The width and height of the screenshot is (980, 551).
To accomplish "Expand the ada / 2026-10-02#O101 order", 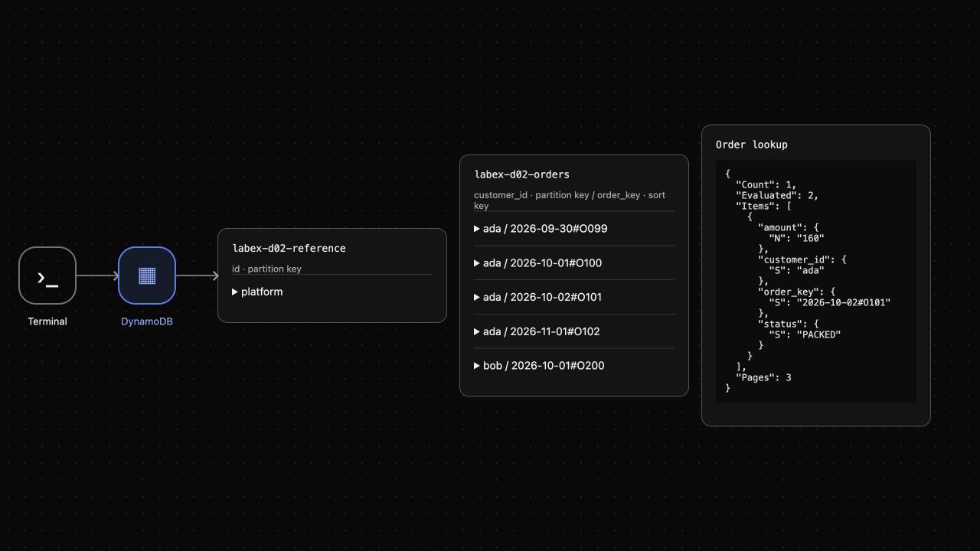I will pyautogui.click(x=574, y=297).
